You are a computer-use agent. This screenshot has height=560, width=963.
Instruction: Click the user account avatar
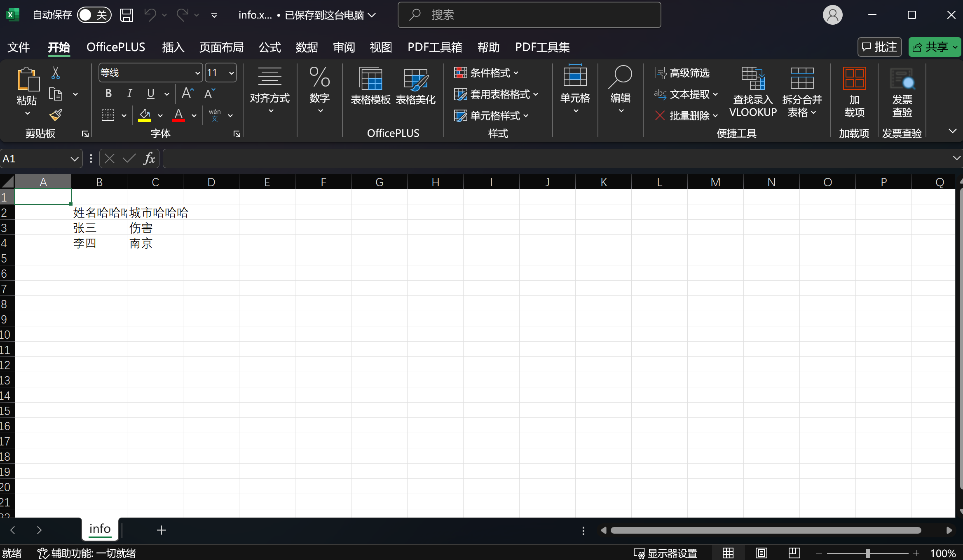pos(833,15)
